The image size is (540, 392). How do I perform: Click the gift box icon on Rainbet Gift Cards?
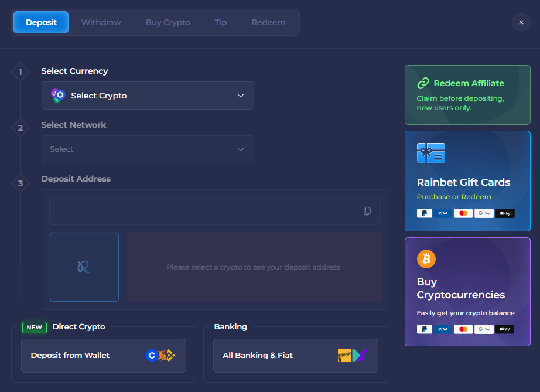click(x=431, y=152)
